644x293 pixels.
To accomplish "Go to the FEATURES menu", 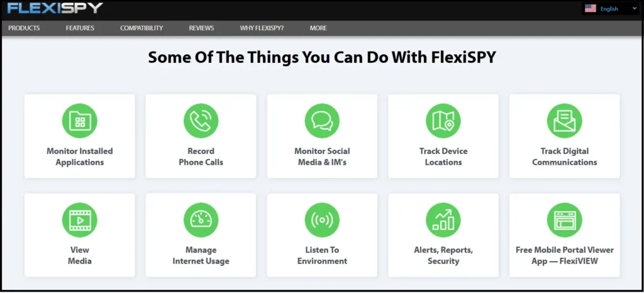I will tap(80, 28).
